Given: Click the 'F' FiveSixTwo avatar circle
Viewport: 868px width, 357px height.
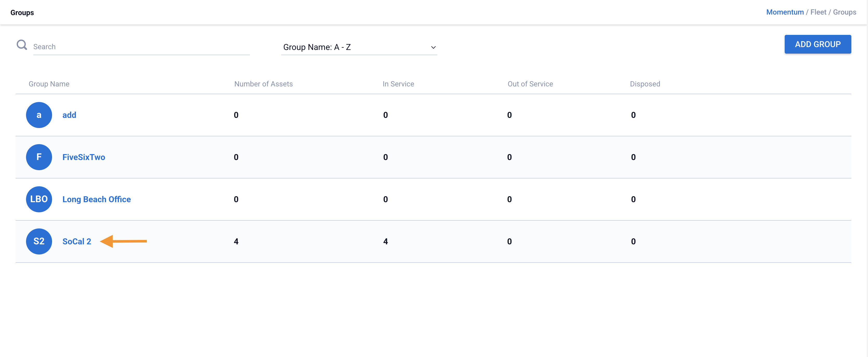Looking at the screenshot, I should coord(39,157).
